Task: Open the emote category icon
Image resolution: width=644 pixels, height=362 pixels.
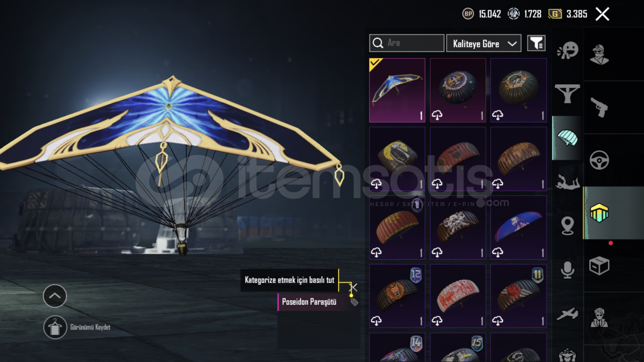Action: point(568,50)
